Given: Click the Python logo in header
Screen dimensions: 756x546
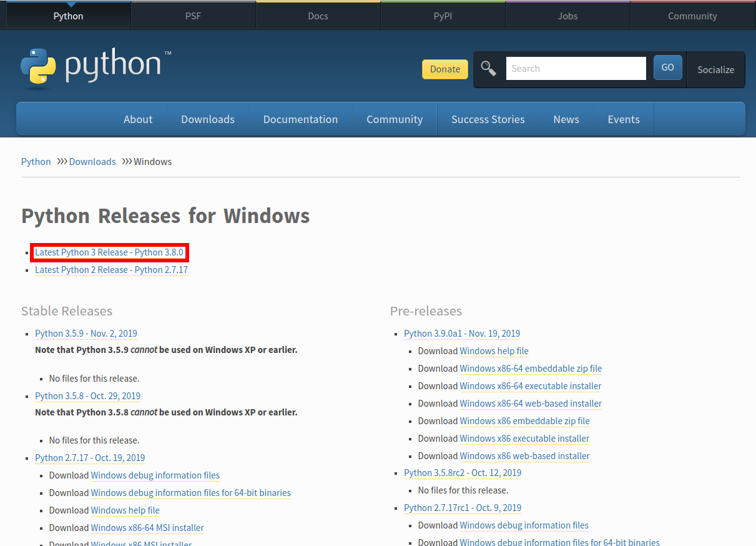Looking at the screenshot, I should (96, 67).
